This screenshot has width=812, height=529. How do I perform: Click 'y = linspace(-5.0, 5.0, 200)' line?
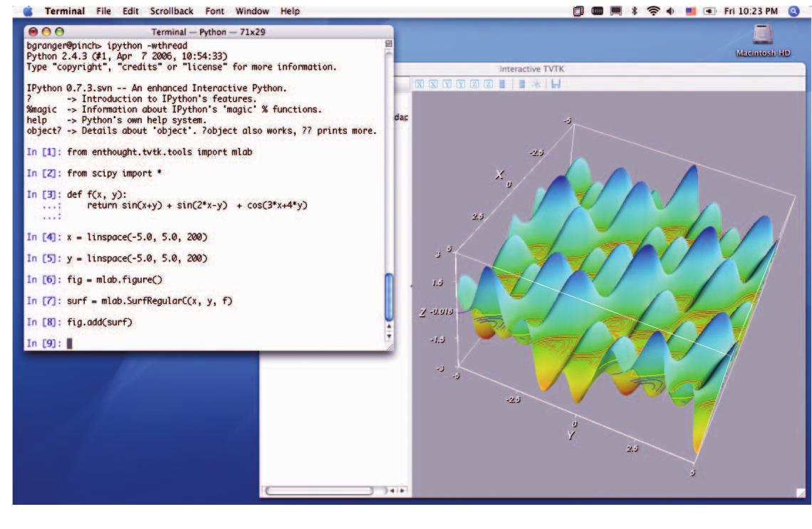point(137,258)
